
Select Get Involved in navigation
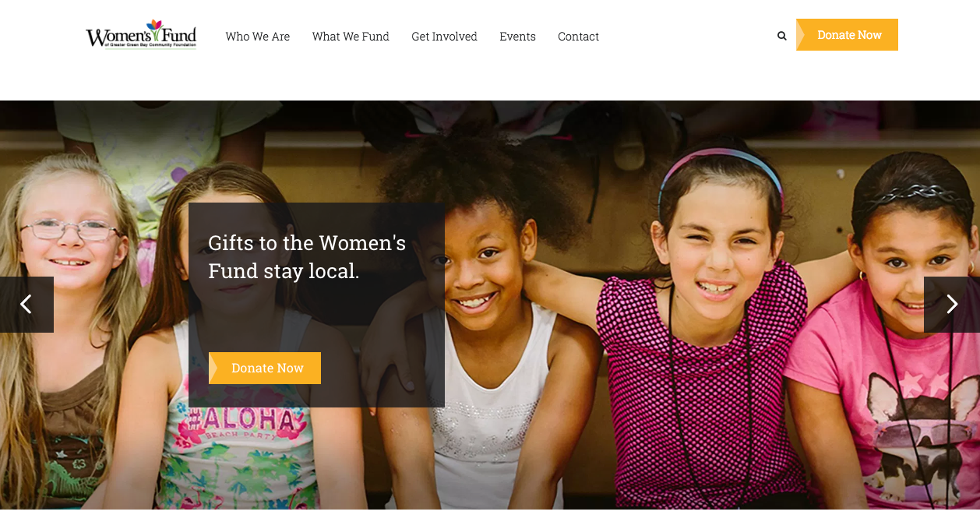pos(444,37)
